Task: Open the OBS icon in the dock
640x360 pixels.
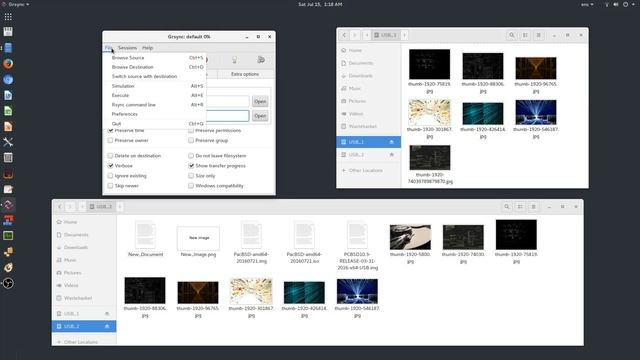Action: (8, 283)
